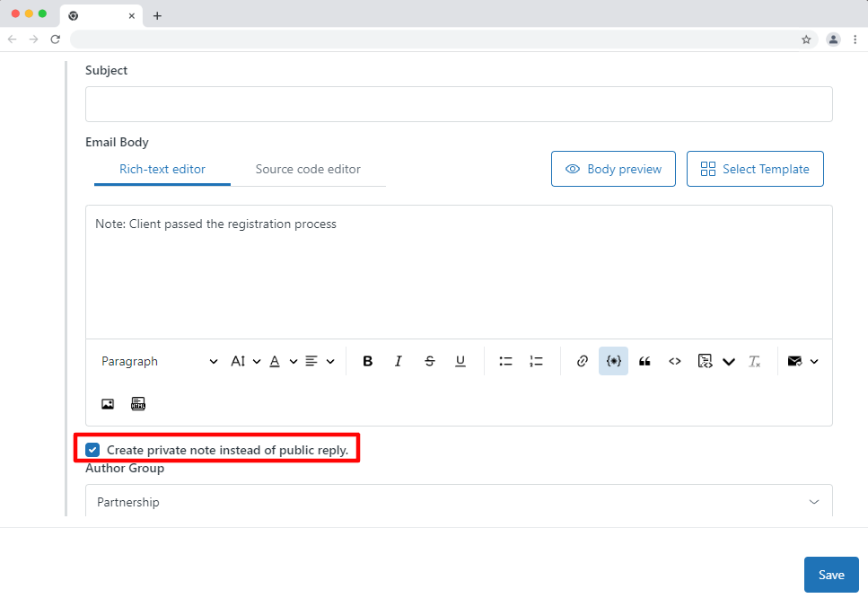Switch to Source code editor tab
This screenshot has height=607, width=868.
pyautogui.click(x=308, y=169)
